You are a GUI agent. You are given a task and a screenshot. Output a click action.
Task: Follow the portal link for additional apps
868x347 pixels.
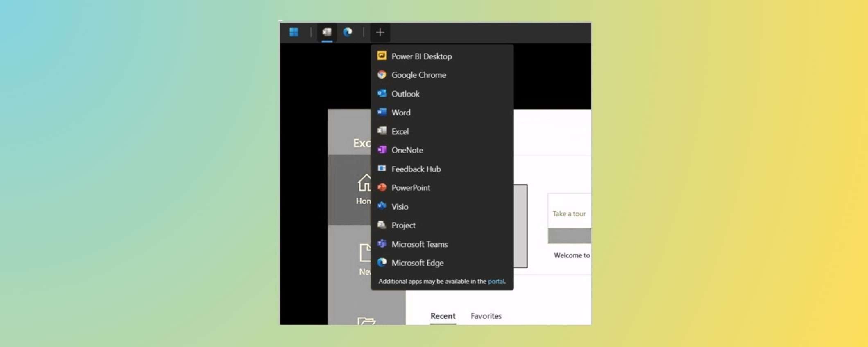point(495,282)
